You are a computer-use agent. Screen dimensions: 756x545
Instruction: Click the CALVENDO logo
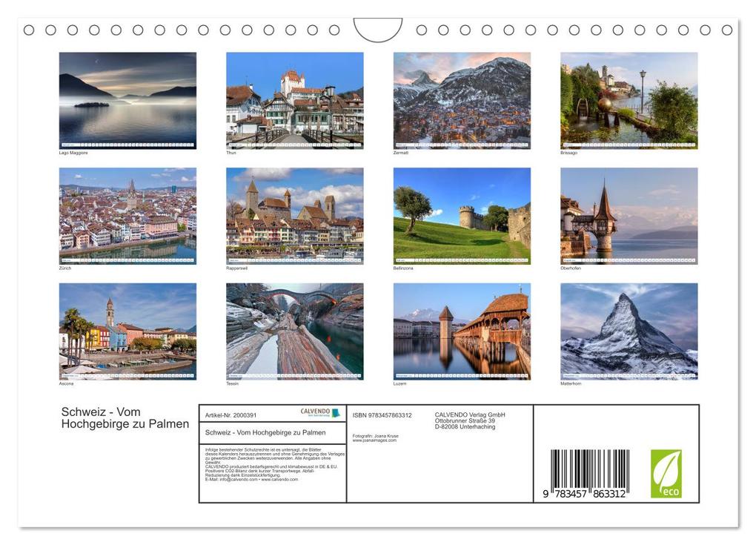click(x=320, y=412)
